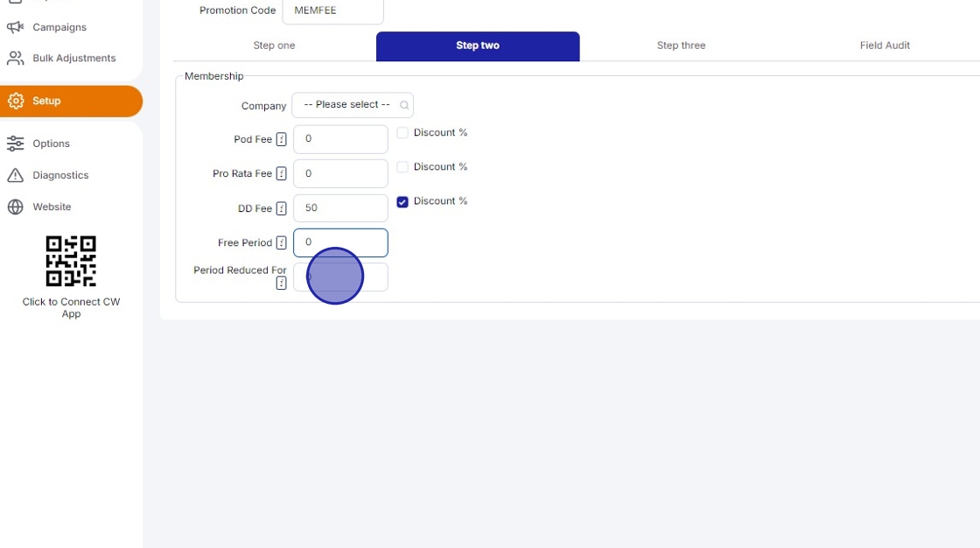This screenshot has height=548, width=980.
Task: Open Diagnostics in the sidebar
Action: 60,175
